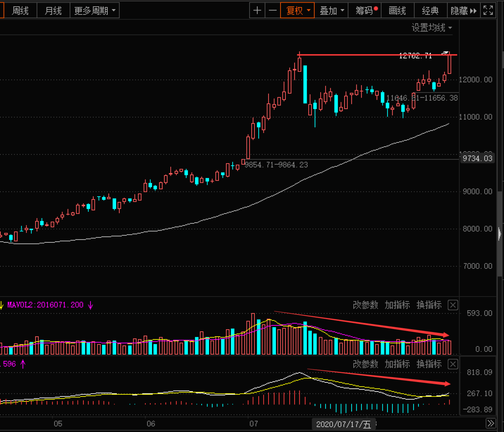Click 换指标 in the volume panel
This screenshot has width=504, height=432.
pyautogui.click(x=429, y=305)
